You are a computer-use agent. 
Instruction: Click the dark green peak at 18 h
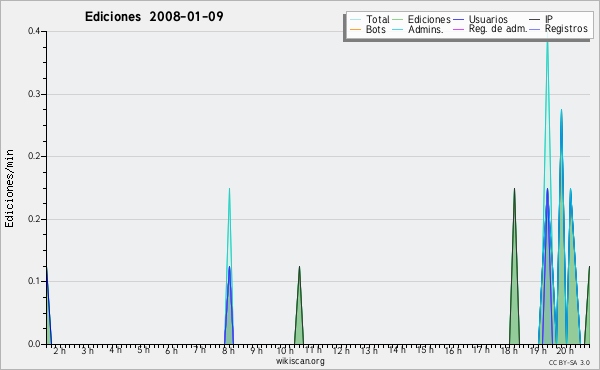[514, 275]
